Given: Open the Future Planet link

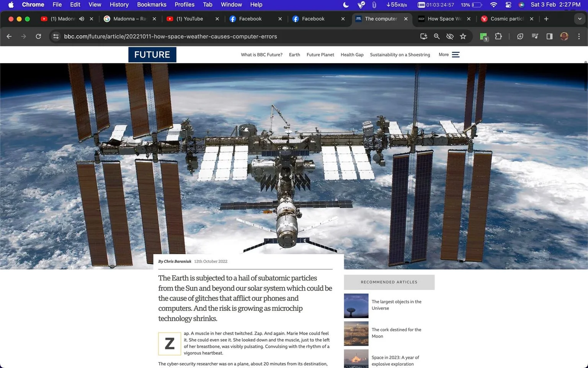Looking at the screenshot, I should (320, 55).
